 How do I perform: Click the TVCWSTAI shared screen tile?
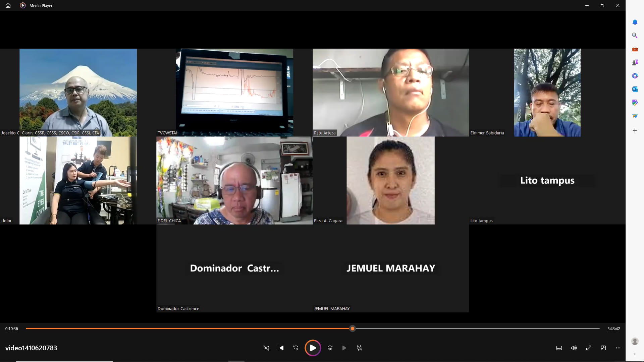point(234,93)
